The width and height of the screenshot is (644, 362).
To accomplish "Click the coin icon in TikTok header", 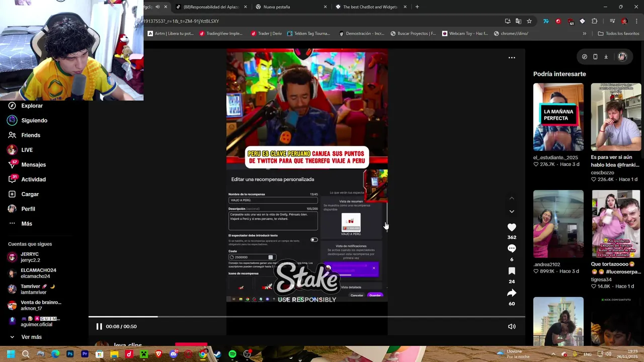I will tap(584, 57).
